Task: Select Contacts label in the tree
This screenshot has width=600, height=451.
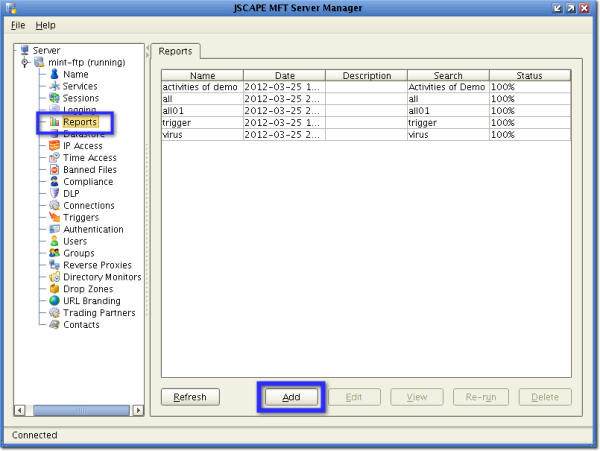Action: coord(81,324)
